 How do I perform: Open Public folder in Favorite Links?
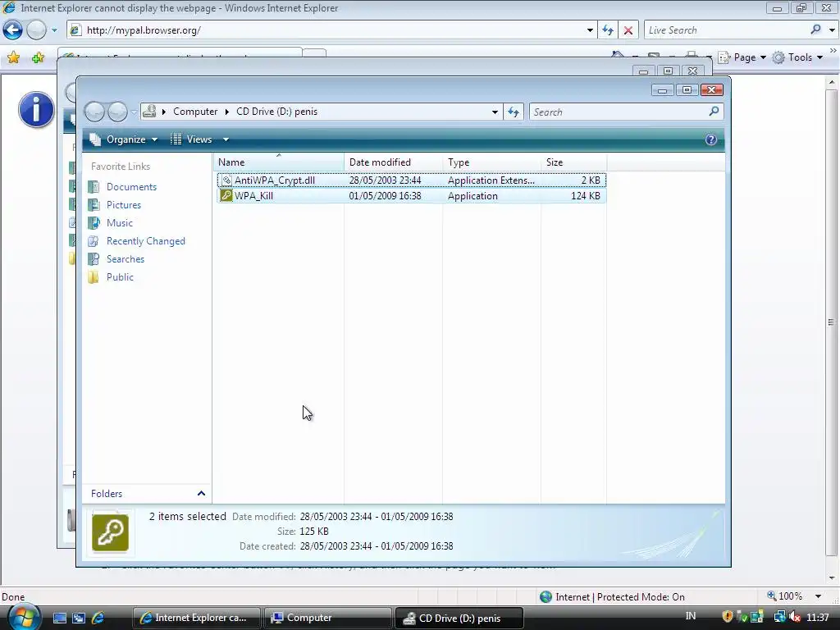click(x=120, y=277)
